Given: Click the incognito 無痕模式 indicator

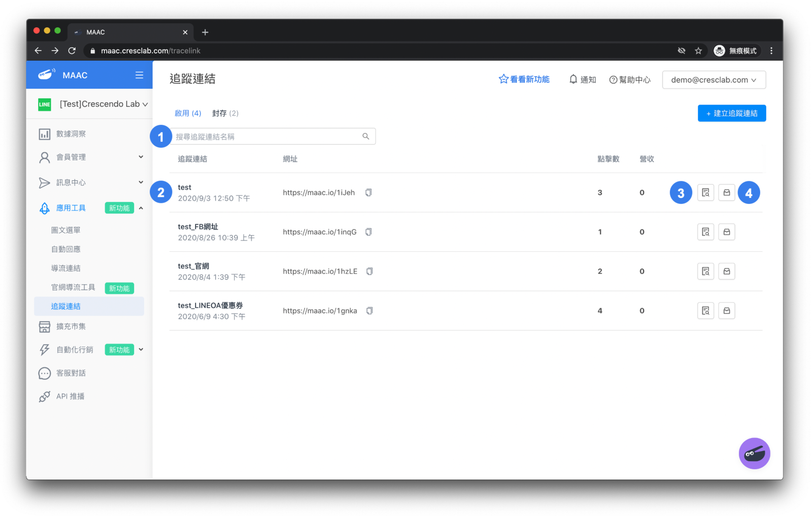Looking at the screenshot, I should pos(735,51).
